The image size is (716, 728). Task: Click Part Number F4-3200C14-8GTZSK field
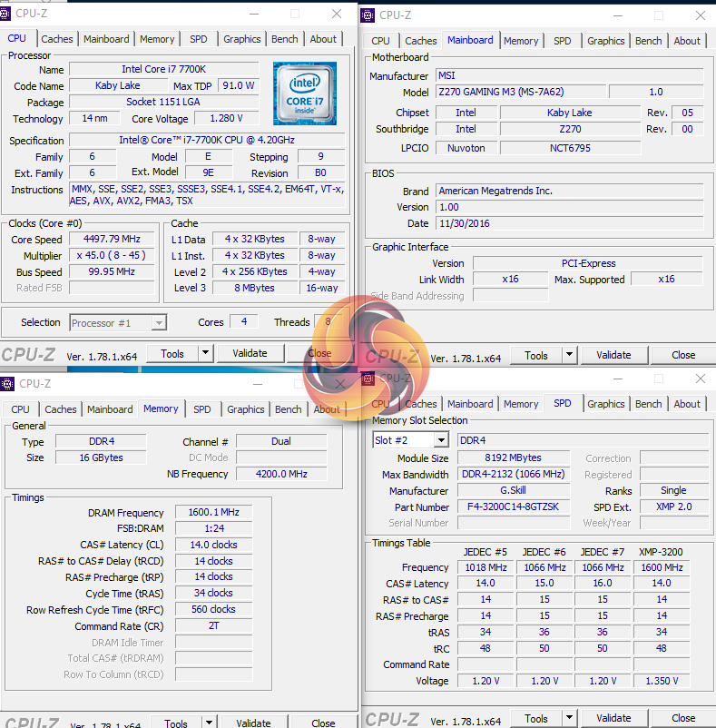tap(514, 507)
